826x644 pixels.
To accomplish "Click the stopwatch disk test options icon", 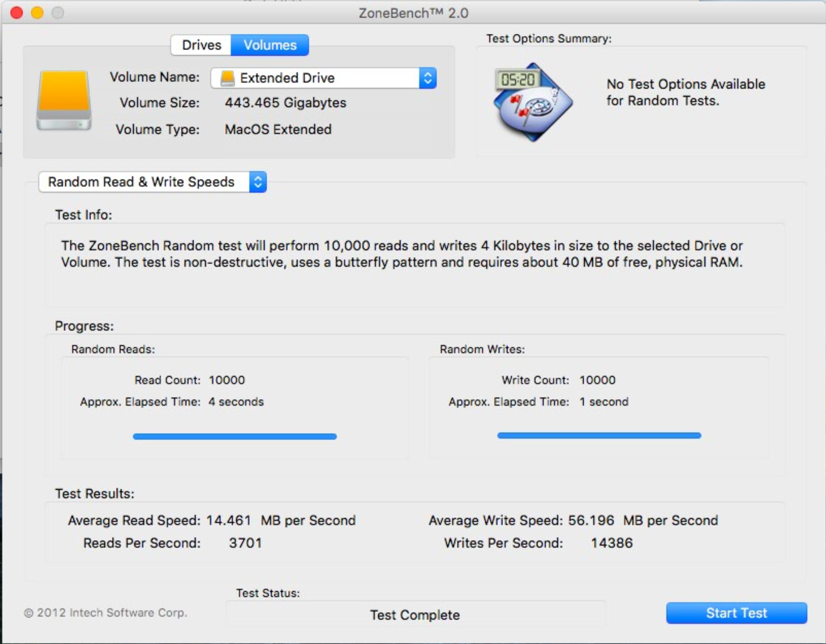I will tap(533, 102).
